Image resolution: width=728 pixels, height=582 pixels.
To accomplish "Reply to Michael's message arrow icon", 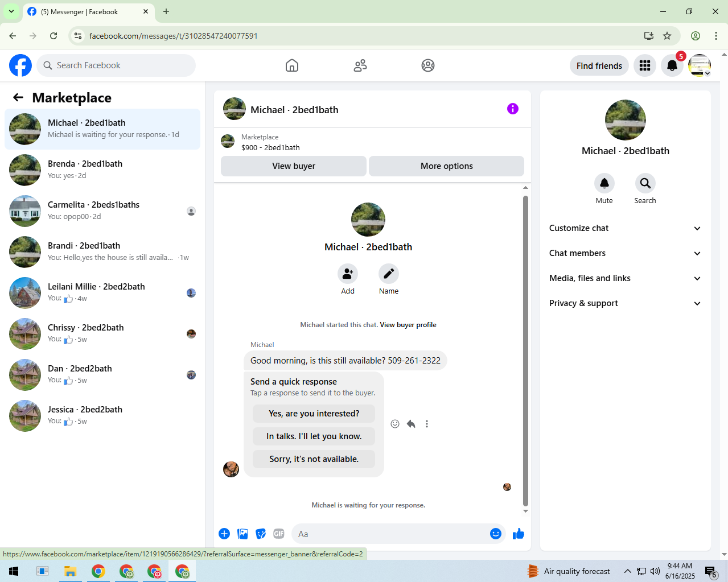I will click(x=411, y=424).
